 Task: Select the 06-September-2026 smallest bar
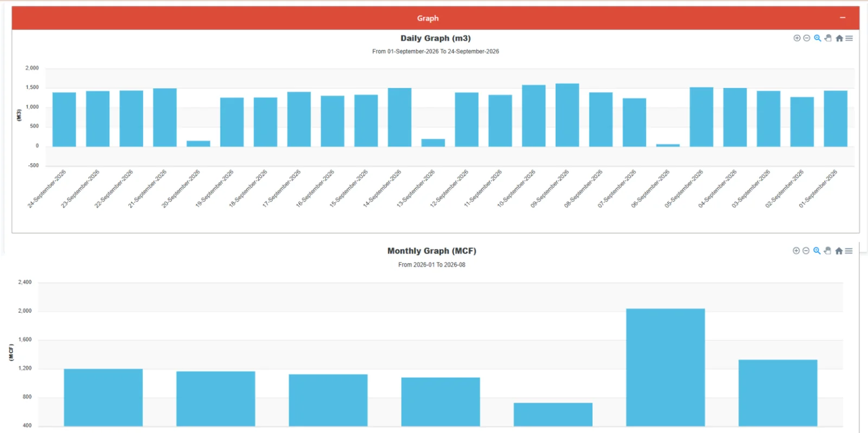(668, 145)
